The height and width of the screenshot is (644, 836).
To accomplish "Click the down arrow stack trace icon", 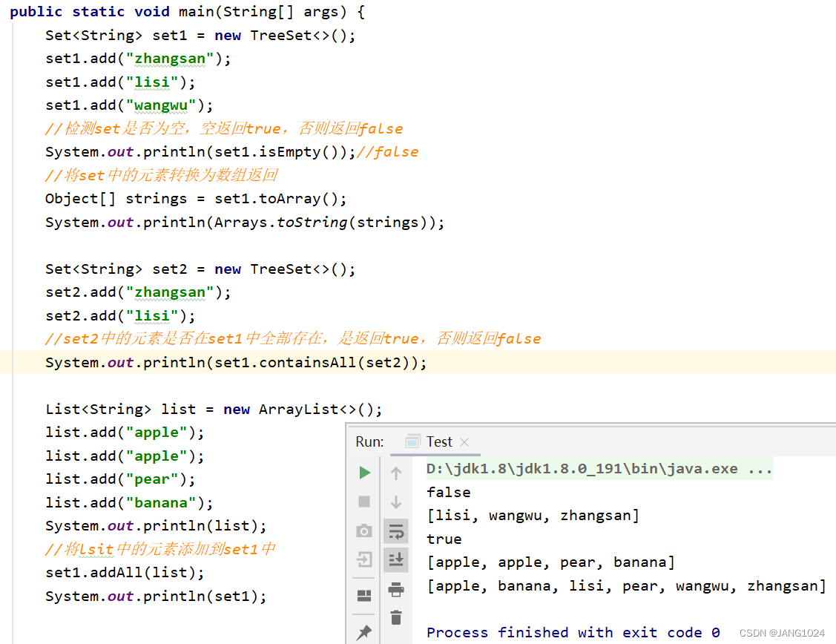I will coord(396,502).
